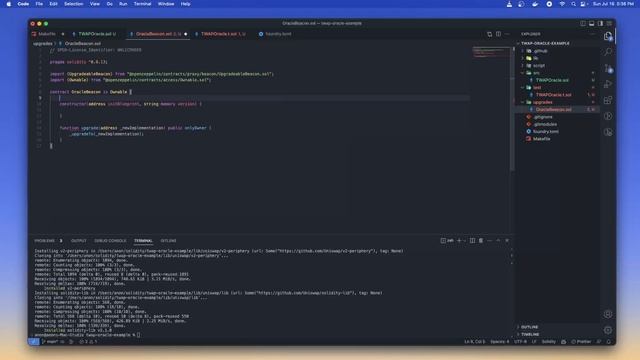Open the Output panel tab
This screenshot has width=640, height=360.
78,241
